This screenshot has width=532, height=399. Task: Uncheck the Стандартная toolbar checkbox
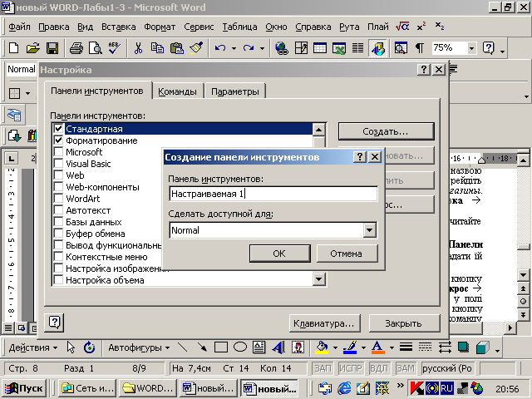tap(58, 129)
